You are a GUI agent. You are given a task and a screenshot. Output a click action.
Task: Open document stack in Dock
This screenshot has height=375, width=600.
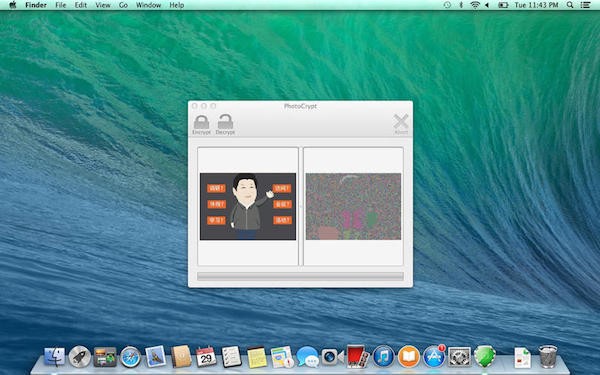pyautogui.click(x=522, y=357)
